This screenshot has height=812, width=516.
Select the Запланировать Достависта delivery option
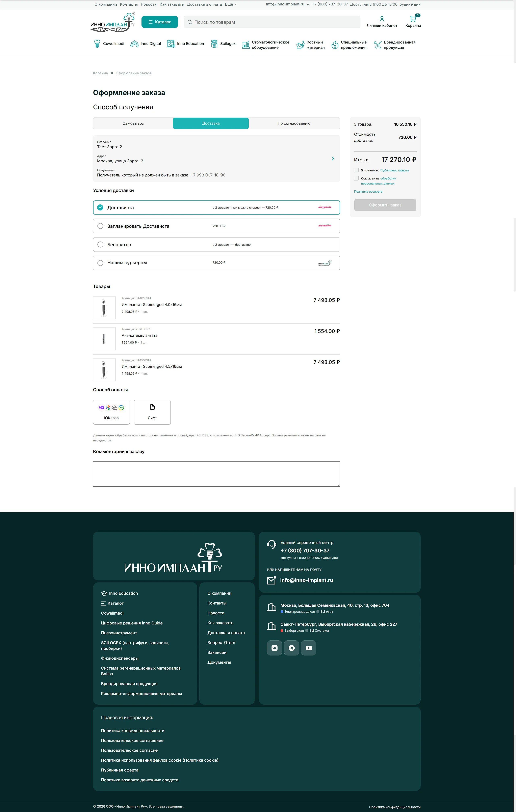216,226
